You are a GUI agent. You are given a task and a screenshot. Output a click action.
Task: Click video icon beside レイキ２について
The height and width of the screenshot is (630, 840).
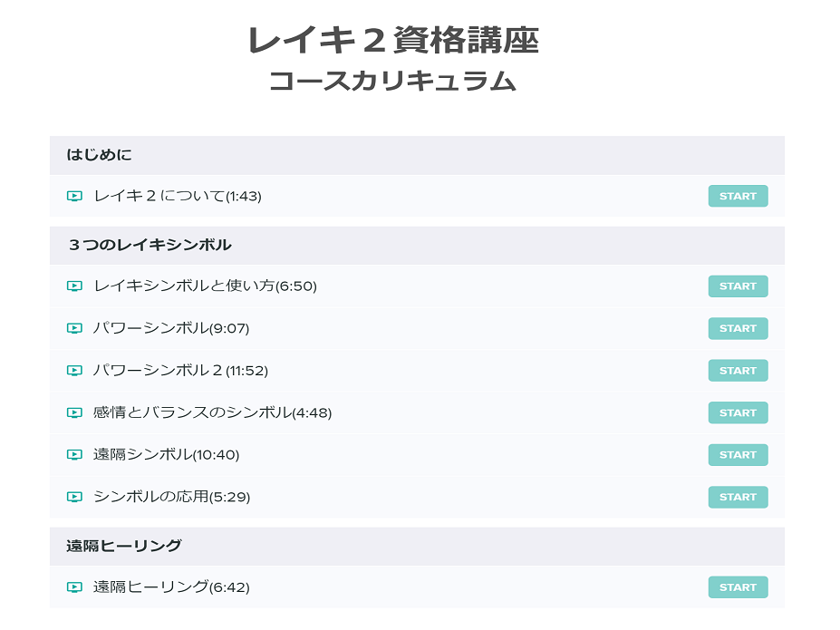tap(74, 196)
